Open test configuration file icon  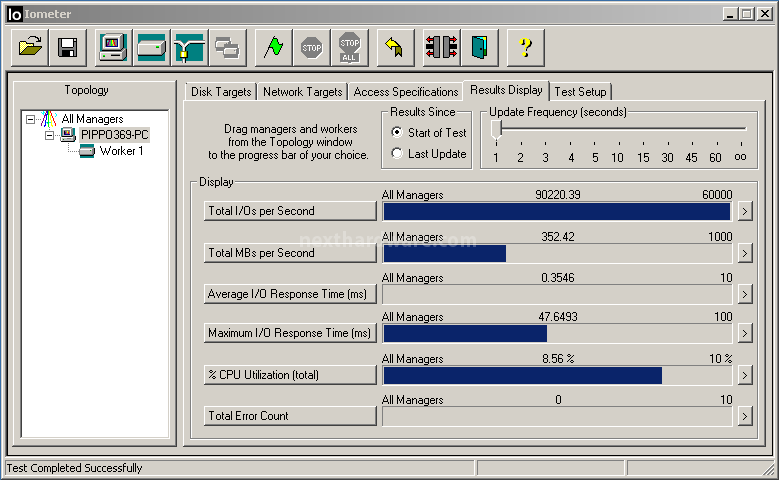point(30,48)
